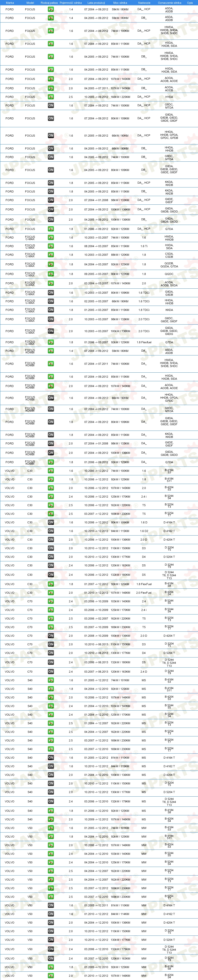Image resolution: width=198 pixels, height=980 pixels.
Task: Select the 168kW / 225KM power cell
Action: [x=120, y=97]
